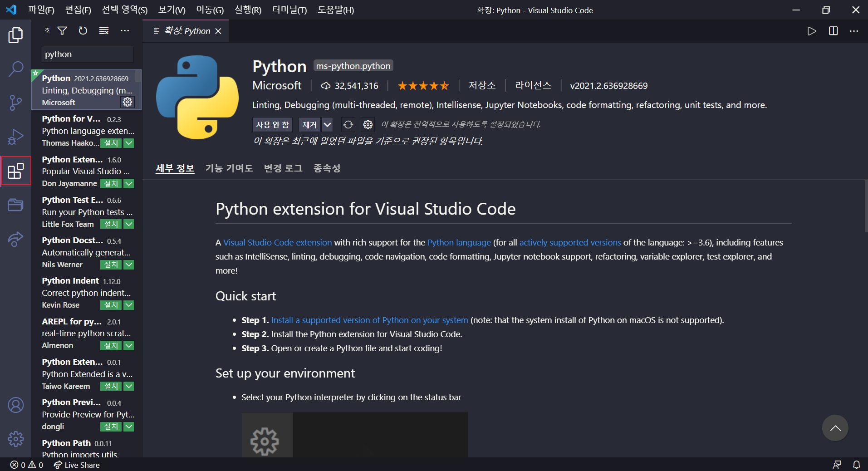Open the 실행(R) menu
868x471 pixels.
[248, 10]
